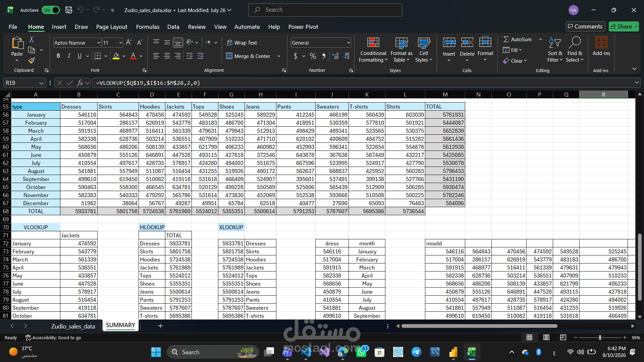
Task: Add a new sheet with plus icon
Action: pos(160,326)
